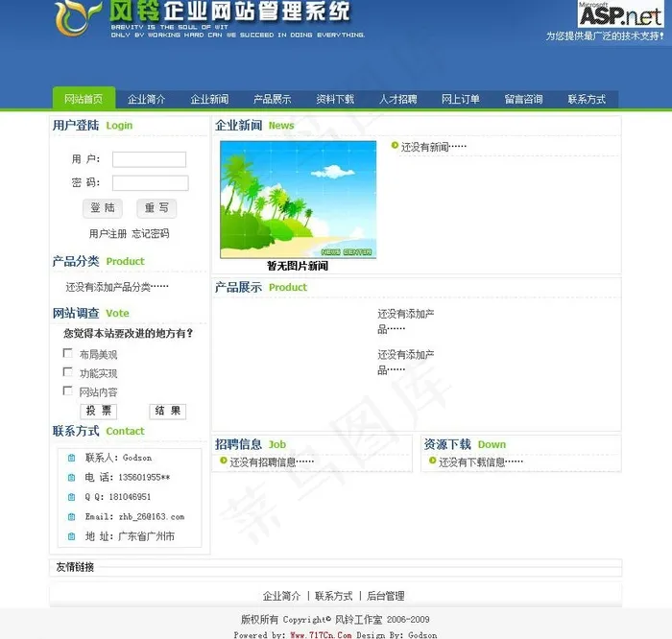This screenshot has width=672, height=639.
Task: Open the 网站首页 navigation tab
Action: 84,99
